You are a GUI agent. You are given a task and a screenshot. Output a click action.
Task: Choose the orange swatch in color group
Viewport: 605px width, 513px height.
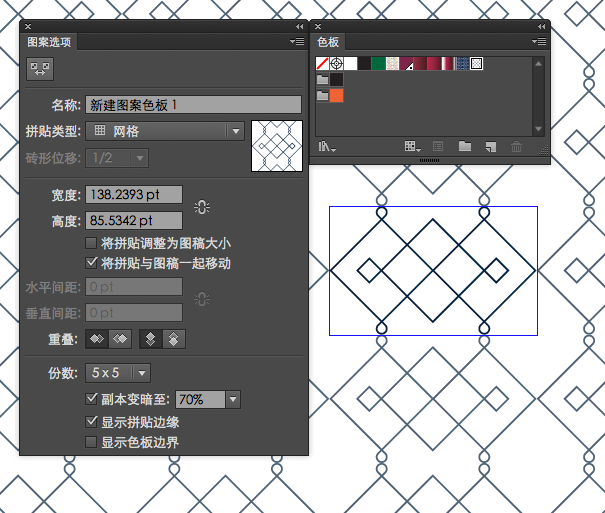(336, 96)
